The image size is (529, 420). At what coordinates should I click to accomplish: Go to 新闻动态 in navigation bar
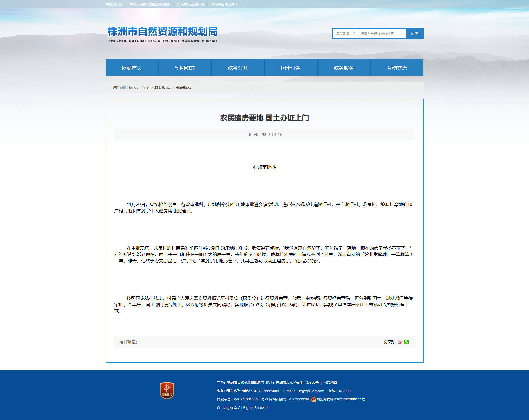[x=185, y=68]
